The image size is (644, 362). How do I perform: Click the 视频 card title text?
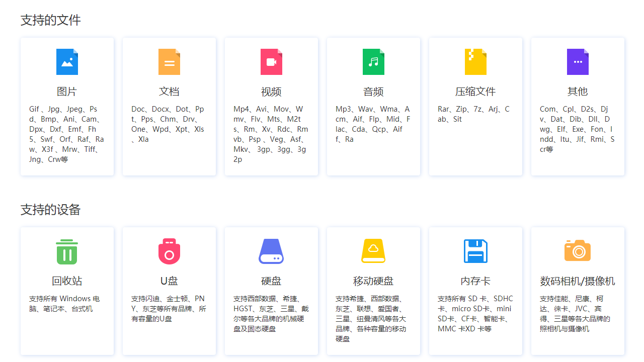pos(271,92)
